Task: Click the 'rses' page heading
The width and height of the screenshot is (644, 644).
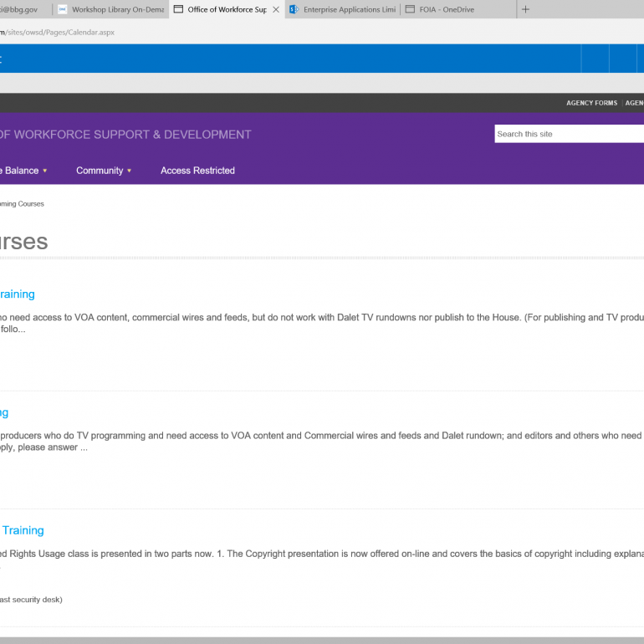Action: pyautogui.click(x=23, y=242)
